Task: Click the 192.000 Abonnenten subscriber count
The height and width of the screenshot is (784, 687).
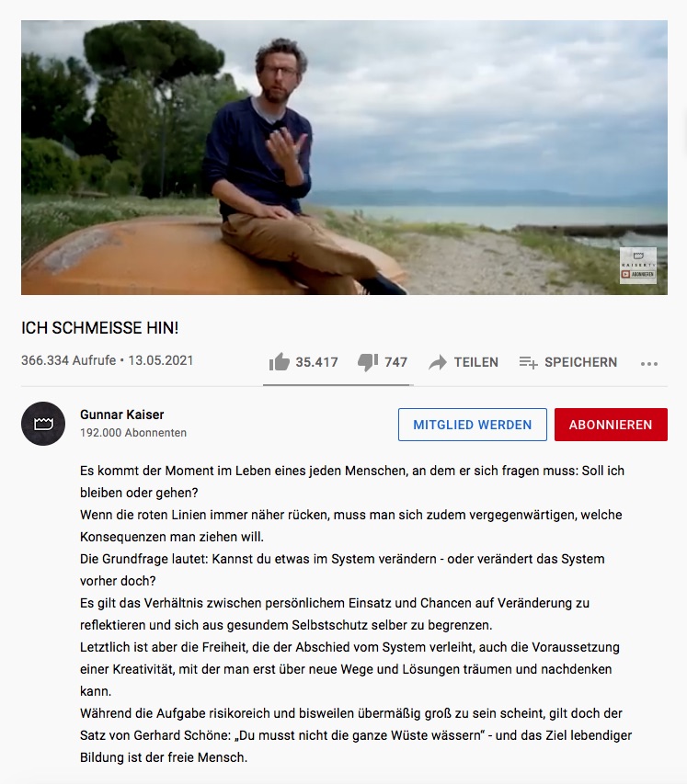Action: 133,433
